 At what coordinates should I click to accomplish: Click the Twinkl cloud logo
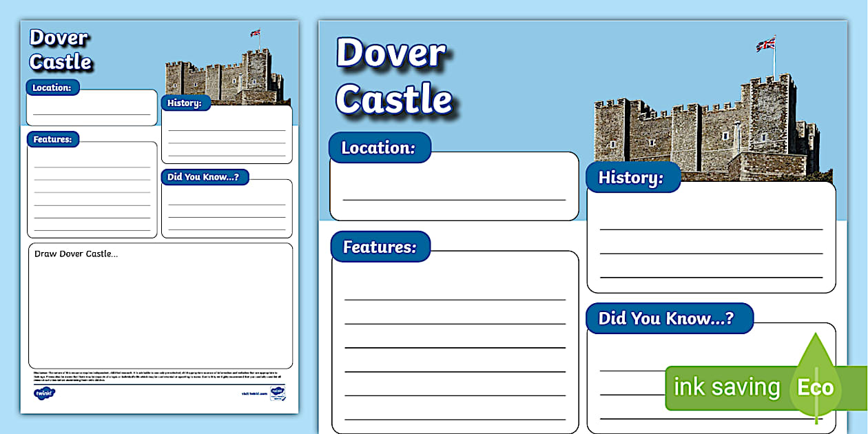tap(45, 393)
